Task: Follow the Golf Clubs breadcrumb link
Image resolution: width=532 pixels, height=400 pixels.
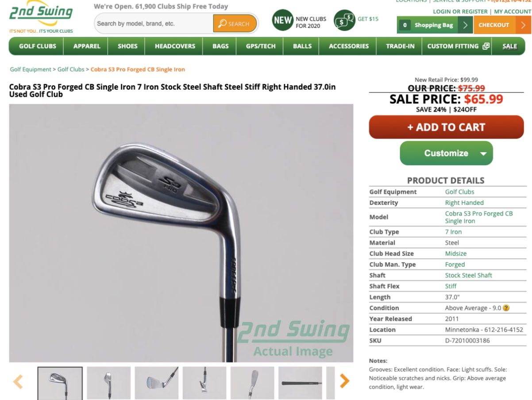Action: coord(71,69)
